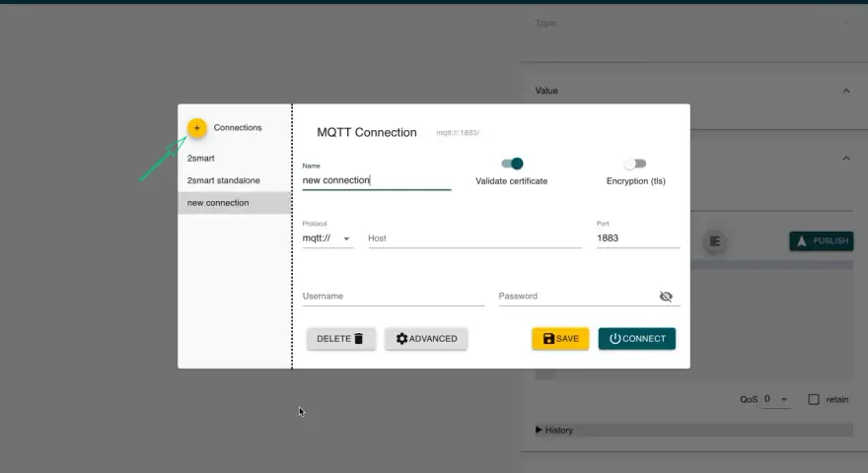
Task: Connect to the MQTT broker
Action: 636,339
